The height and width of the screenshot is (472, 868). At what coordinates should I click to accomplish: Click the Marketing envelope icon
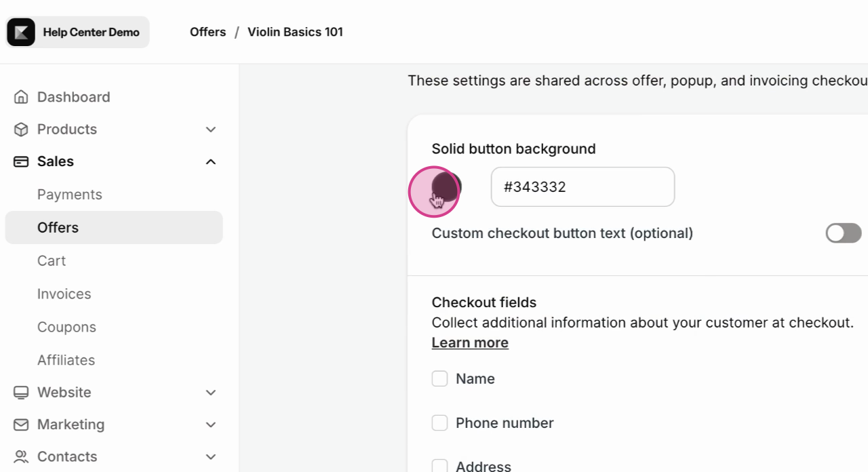click(x=21, y=425)
